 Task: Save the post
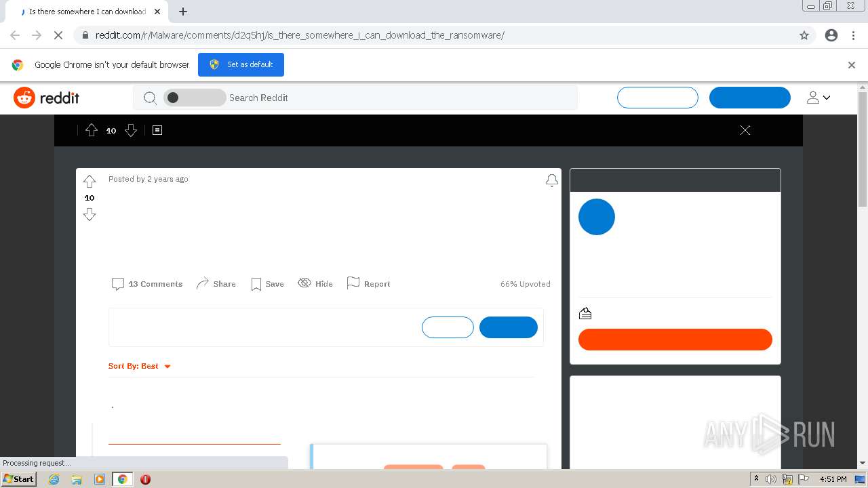pyautogui.click(x=267, y=284)
